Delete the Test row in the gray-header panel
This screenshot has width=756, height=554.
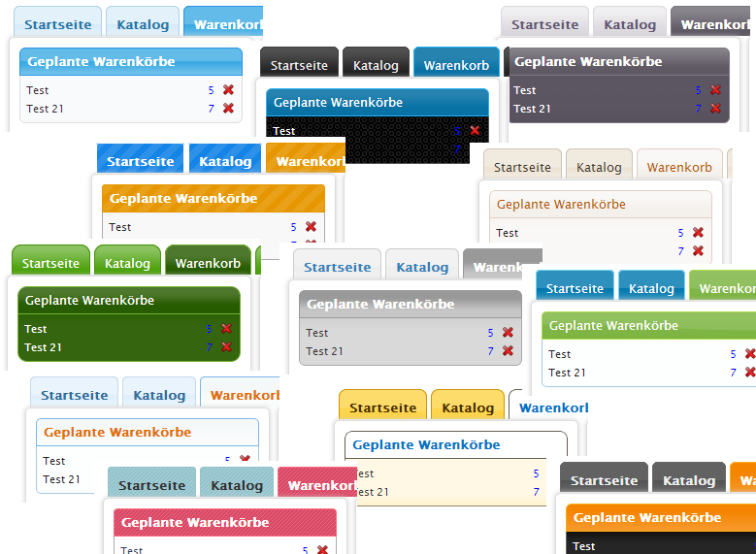tap(508, 333)
